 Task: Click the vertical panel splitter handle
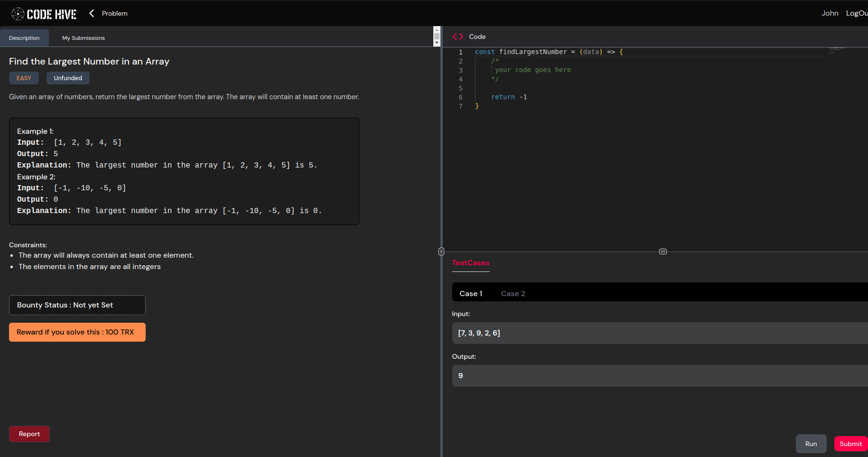tap(441, 252)
